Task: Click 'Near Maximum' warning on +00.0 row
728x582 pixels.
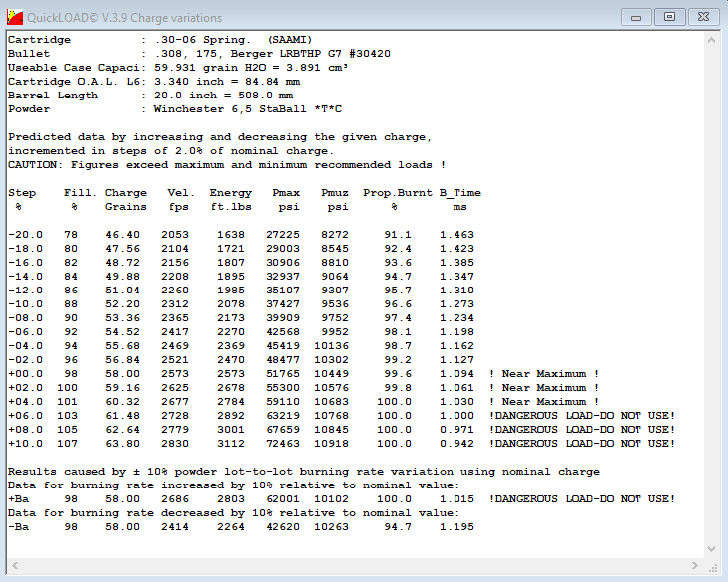Action: coord(544,374)
